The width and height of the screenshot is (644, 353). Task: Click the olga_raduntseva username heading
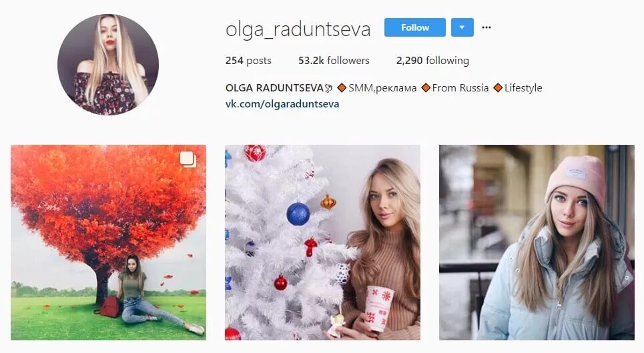tap(298, 29)
